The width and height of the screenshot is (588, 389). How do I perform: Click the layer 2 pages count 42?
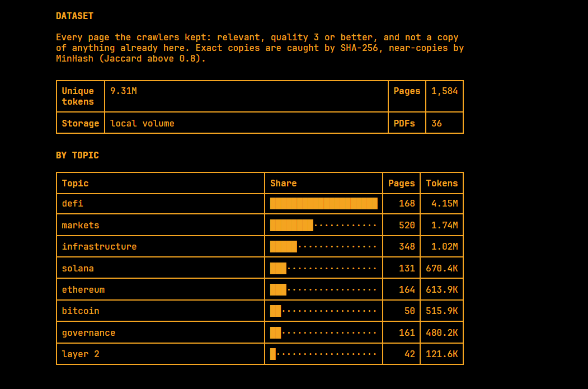coord(410,354)
